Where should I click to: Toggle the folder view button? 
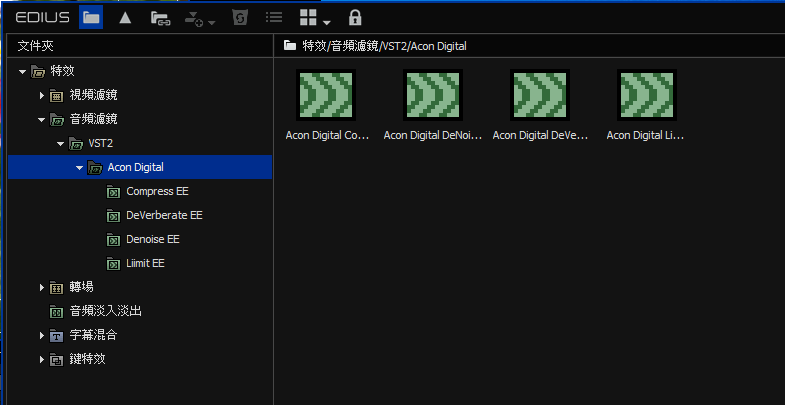pos(91,19)
